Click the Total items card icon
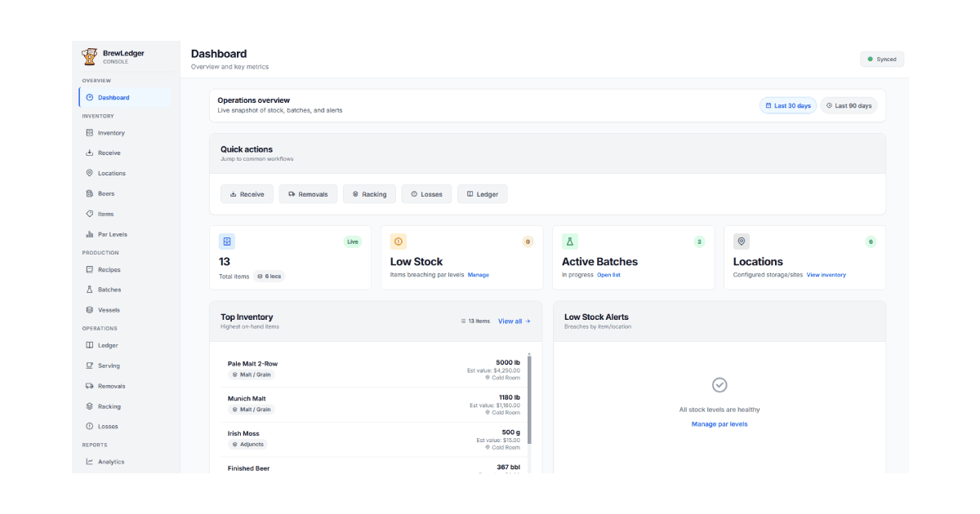980x514 pixels. 227,241
